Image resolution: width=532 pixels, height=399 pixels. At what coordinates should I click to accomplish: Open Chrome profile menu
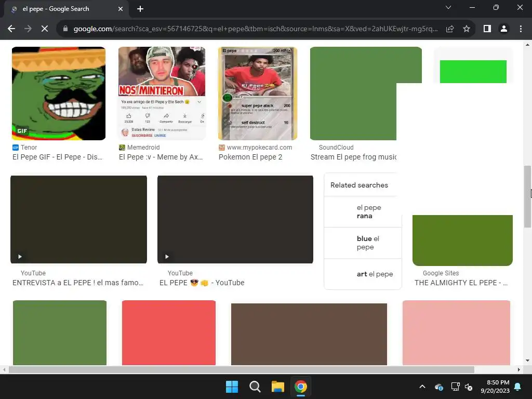[504, 29]
